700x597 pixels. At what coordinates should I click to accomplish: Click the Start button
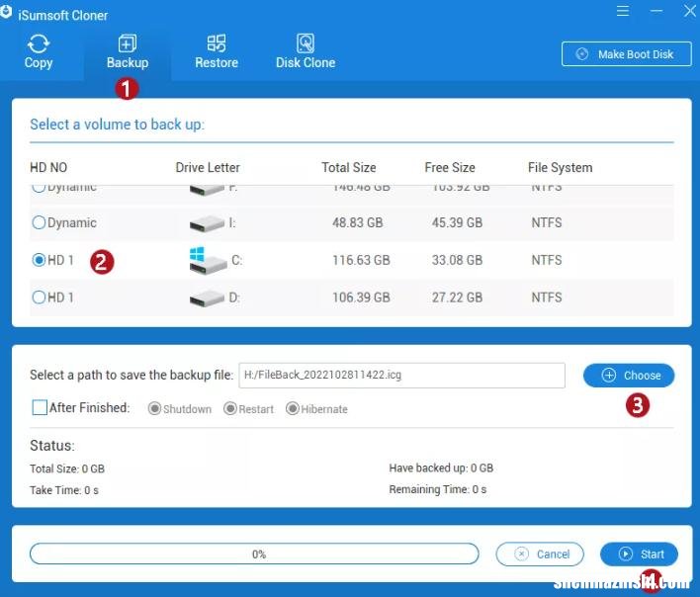click(x=639, y=554)
